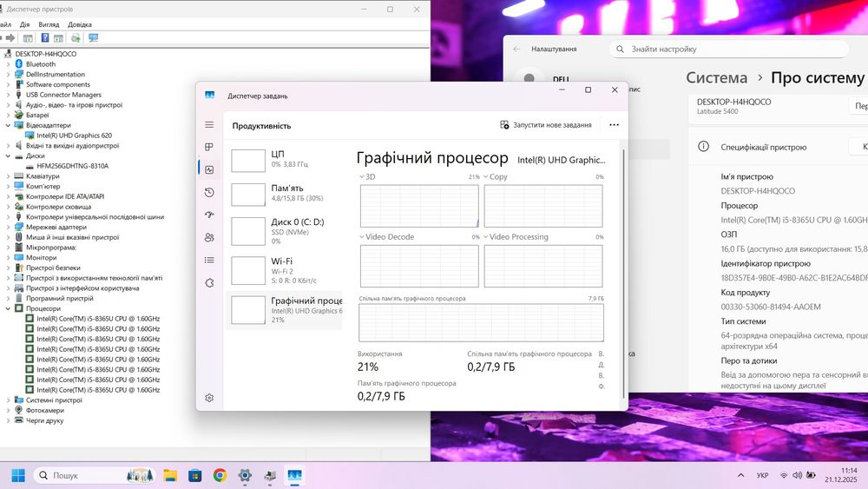The height and width of the screenshot is (489, 868).
Task: Select Монітори in Device Manager tree
Action: coord(41,257)
